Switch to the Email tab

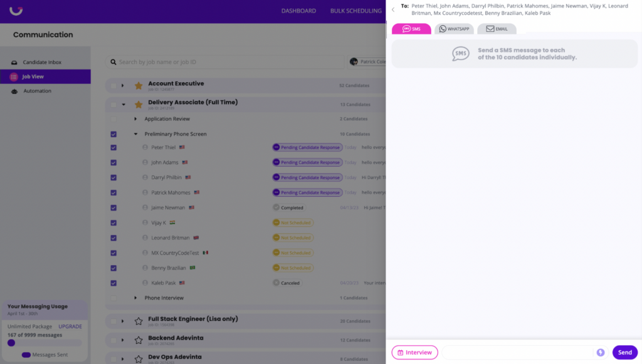click(497, 29)
